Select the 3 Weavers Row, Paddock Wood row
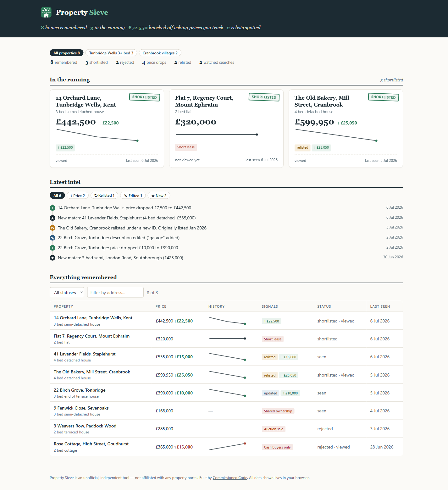The image size is (448, 490). [226, 429]
